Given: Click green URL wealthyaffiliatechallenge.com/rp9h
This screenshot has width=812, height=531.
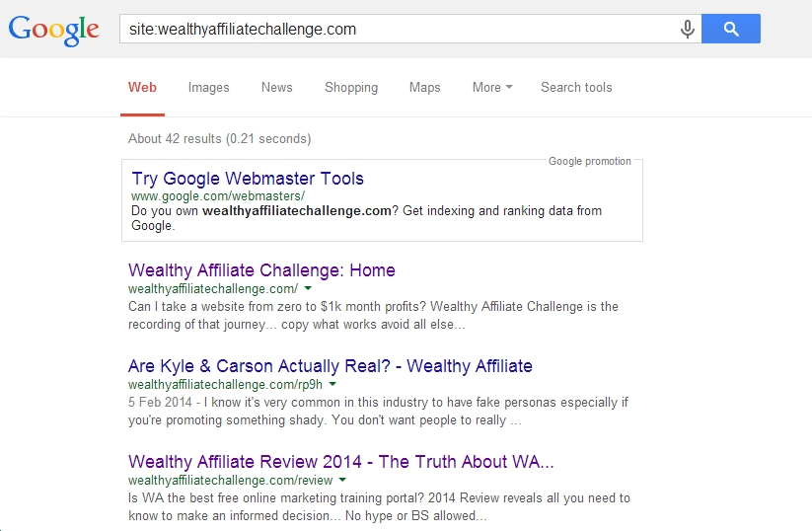Looking at the screenshot, I should 225,384.
